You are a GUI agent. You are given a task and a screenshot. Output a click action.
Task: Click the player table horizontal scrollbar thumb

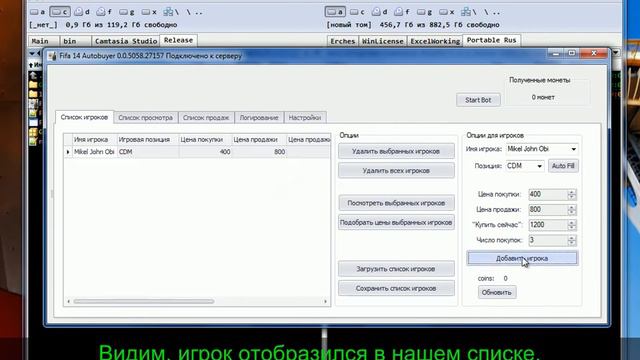click(x=144, y=301)
